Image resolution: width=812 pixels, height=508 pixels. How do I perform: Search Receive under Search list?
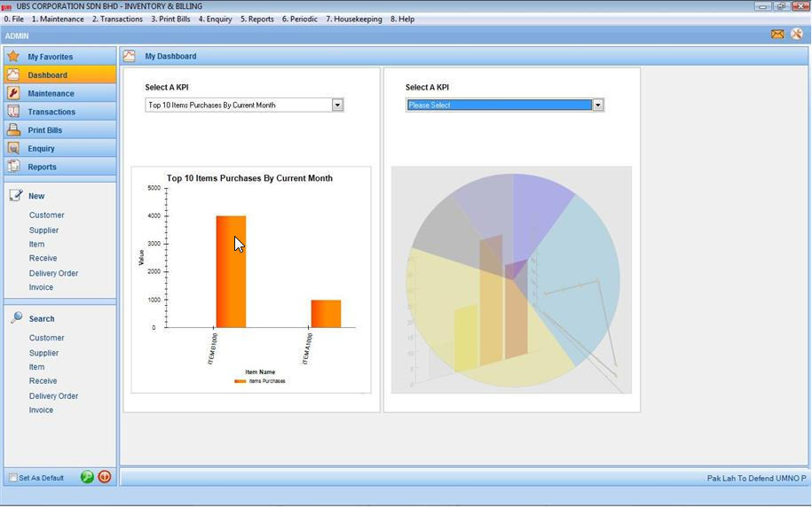[43, 380]
